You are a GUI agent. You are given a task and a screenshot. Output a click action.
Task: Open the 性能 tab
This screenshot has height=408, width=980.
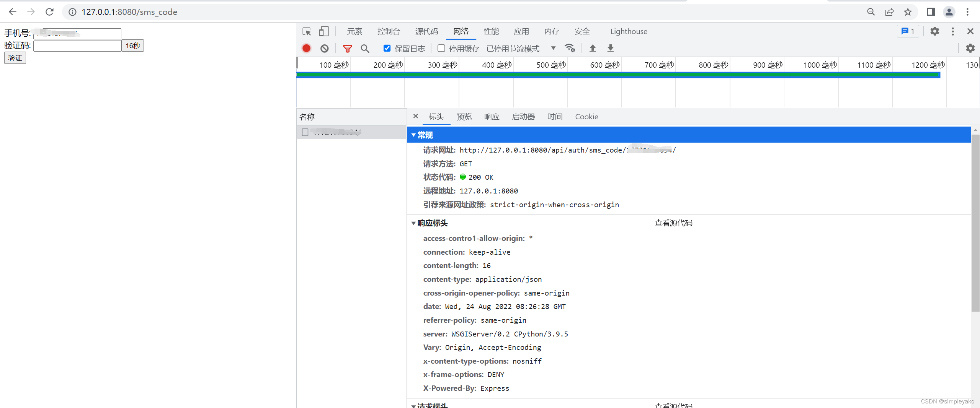pos(491,31)
